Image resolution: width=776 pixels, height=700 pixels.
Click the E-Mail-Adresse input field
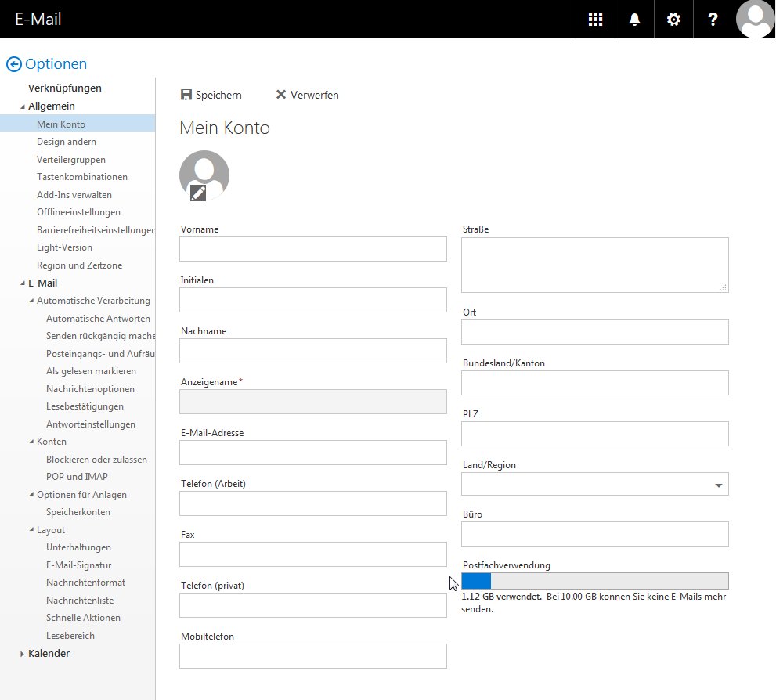click(312, 453)
